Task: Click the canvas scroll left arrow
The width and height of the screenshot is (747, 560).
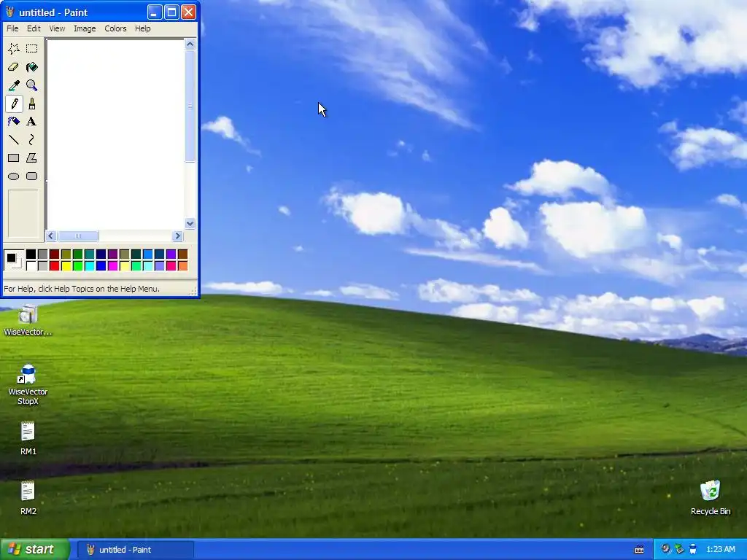Action: [x=51, y=236]
